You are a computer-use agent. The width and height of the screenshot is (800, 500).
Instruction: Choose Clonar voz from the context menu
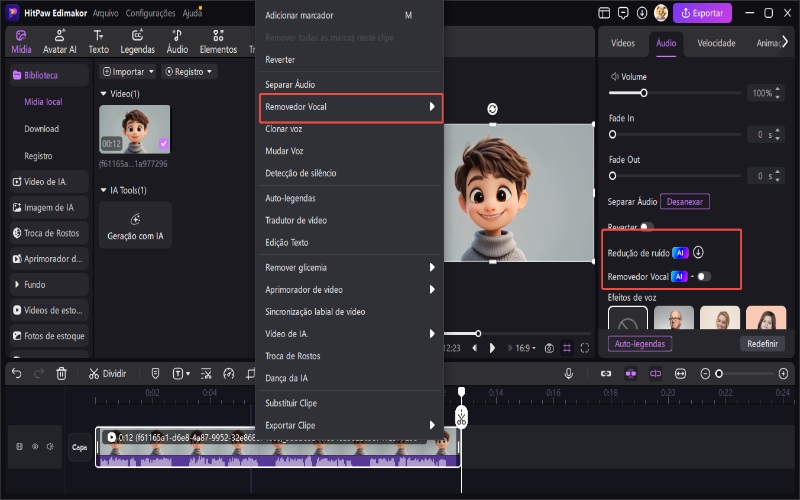284,129
